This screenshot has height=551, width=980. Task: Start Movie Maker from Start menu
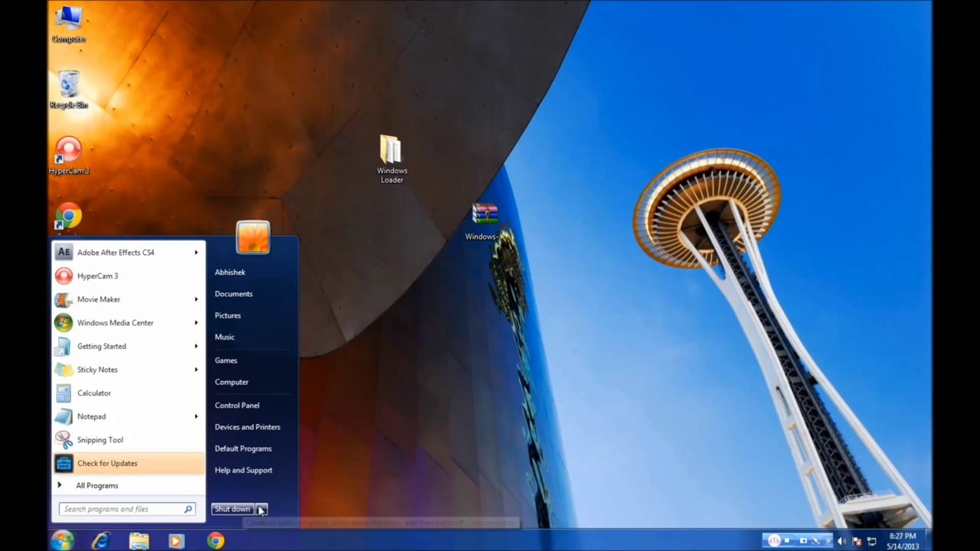(129, 299)
